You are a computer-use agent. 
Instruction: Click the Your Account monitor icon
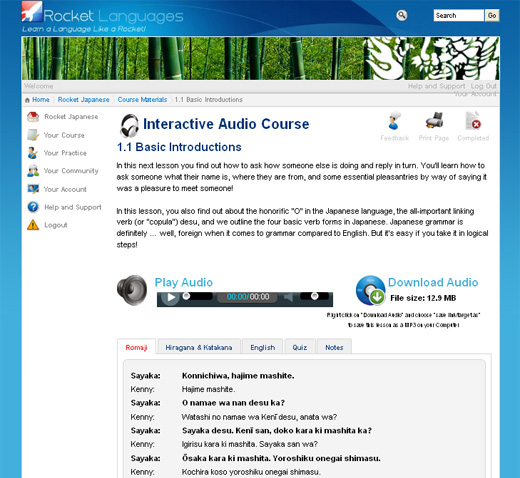pos(33,189)
